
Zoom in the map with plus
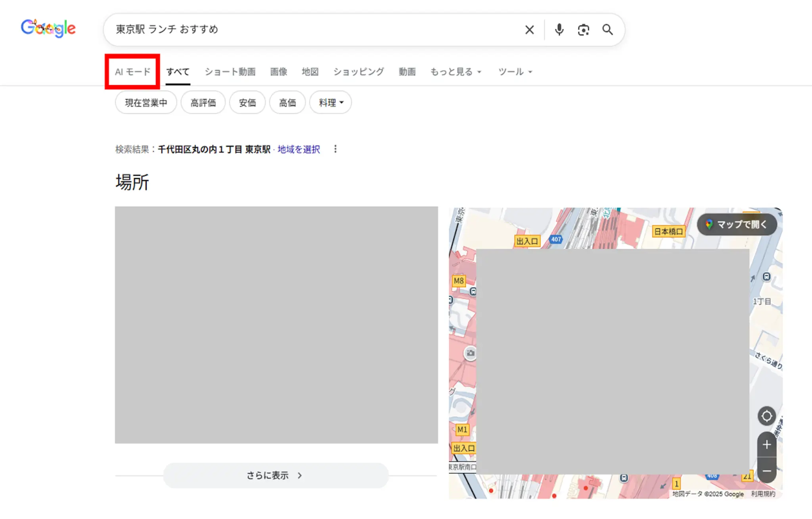point(766,445)
